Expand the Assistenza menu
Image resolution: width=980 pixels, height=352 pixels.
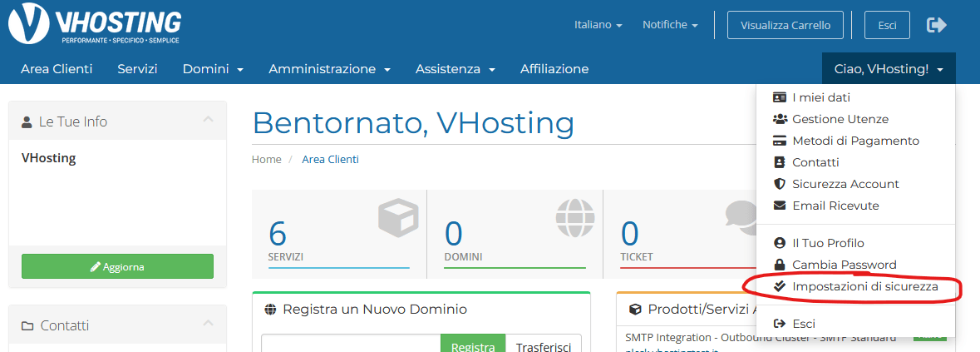(455, 69)
